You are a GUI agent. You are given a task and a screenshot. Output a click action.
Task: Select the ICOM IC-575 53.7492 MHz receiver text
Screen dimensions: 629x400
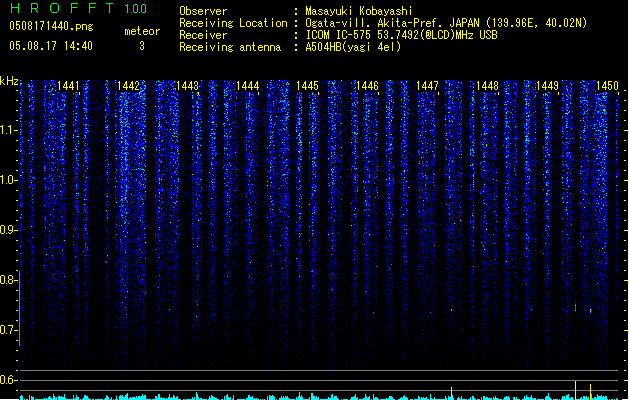pyautogui.click(x=401, y=35)
